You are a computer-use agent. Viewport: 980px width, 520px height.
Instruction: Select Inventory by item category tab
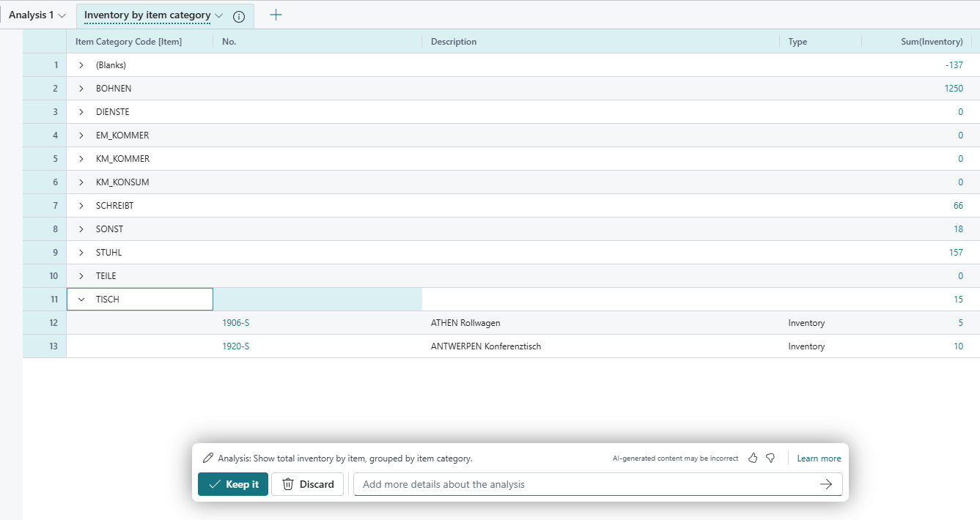coord(147,15)
